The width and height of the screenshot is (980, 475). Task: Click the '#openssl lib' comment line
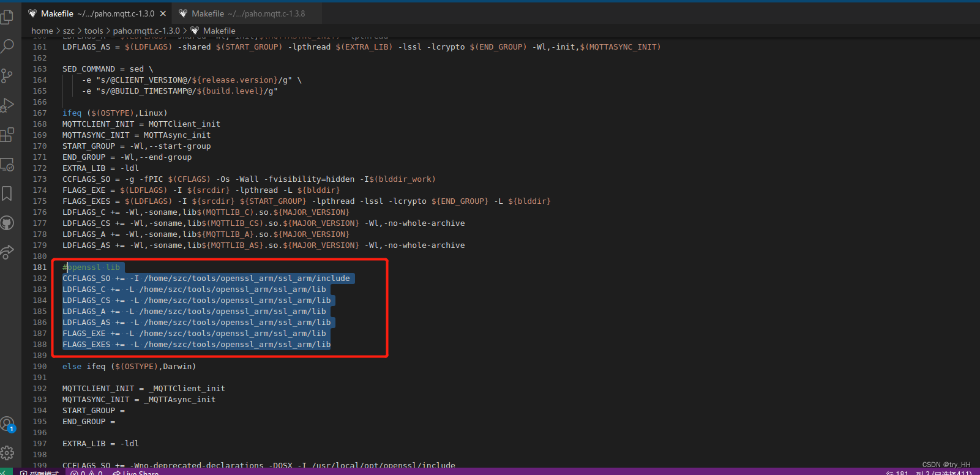(x=91, y=267)
